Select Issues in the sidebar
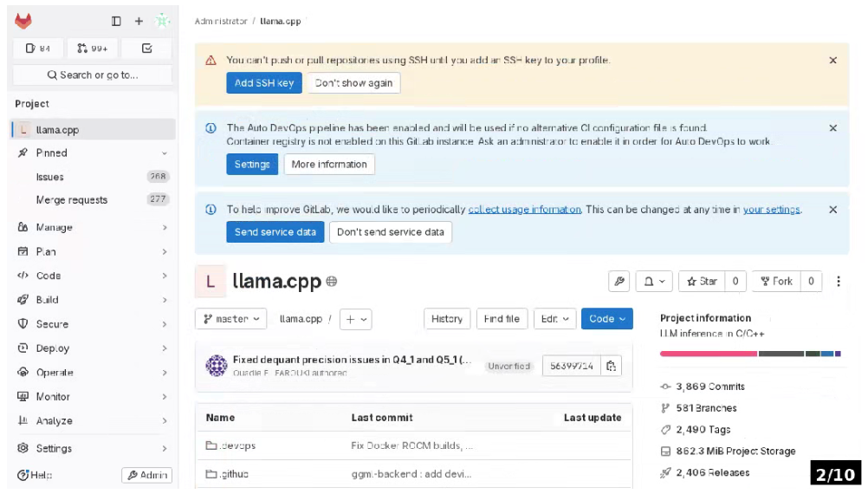This screenshot has height=494, width=868. (x=50, y=177)
